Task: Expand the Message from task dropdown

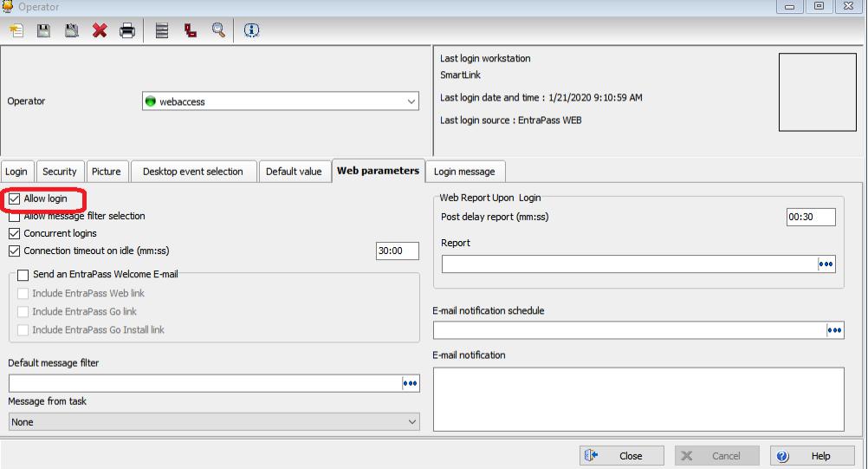Action: [x=411, y=422]
